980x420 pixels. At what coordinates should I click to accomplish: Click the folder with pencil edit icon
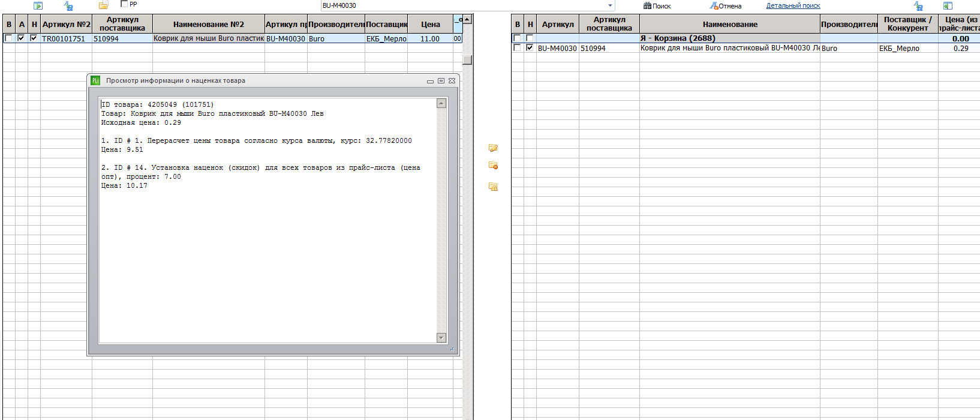(x=493, y=148)
